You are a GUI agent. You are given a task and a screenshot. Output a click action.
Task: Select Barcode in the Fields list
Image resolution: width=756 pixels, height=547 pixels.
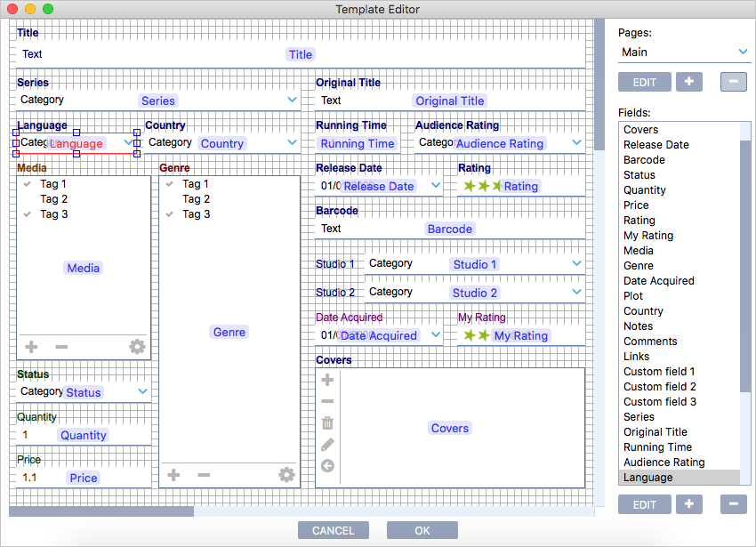click(x=680, y=160)
